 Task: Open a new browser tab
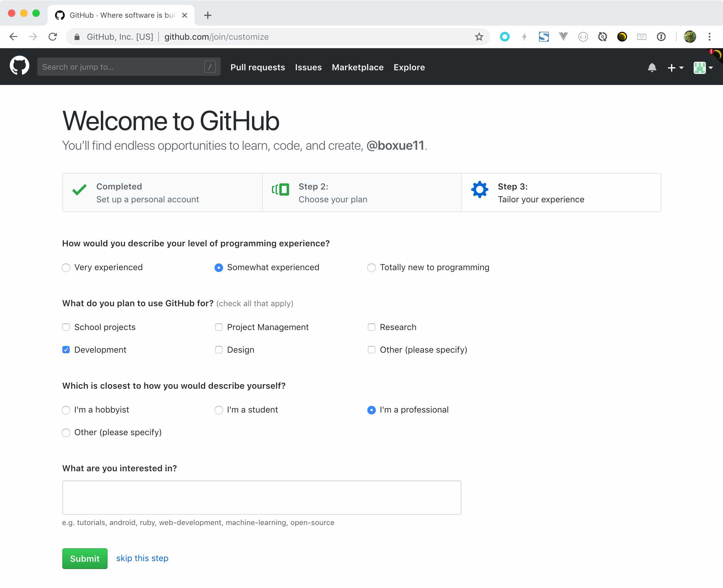pyautogui.click(x=207, y=15)
